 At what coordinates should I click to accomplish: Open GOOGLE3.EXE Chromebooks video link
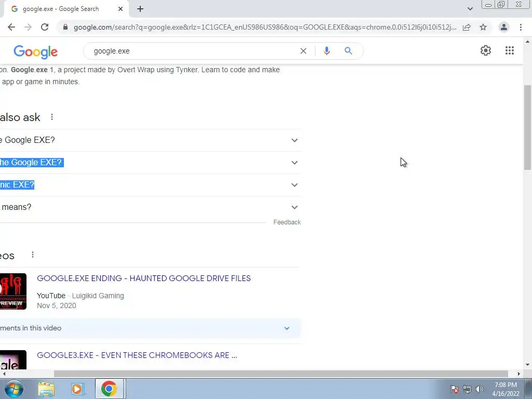(137, 355)
